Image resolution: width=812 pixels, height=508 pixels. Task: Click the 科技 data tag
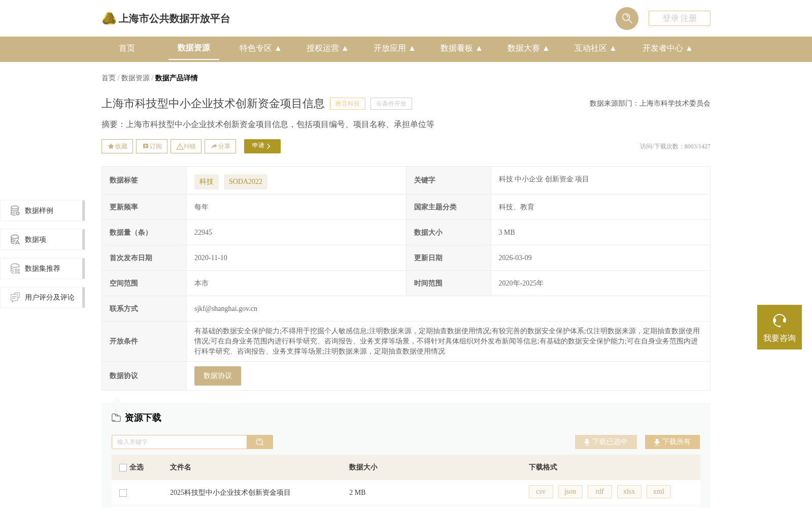pos(207,182)
